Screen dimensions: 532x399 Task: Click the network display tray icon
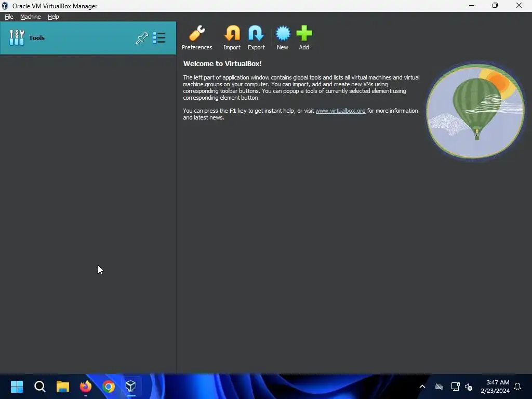[455, 387]
